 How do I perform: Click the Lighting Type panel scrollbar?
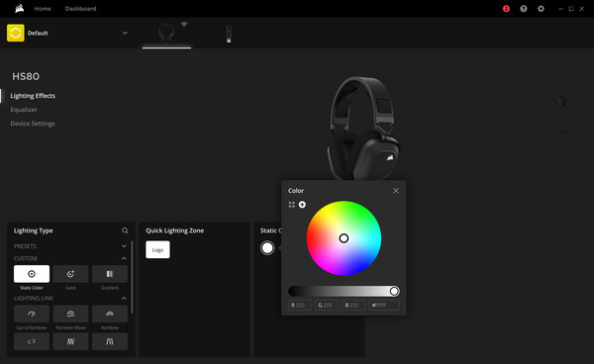132,277
